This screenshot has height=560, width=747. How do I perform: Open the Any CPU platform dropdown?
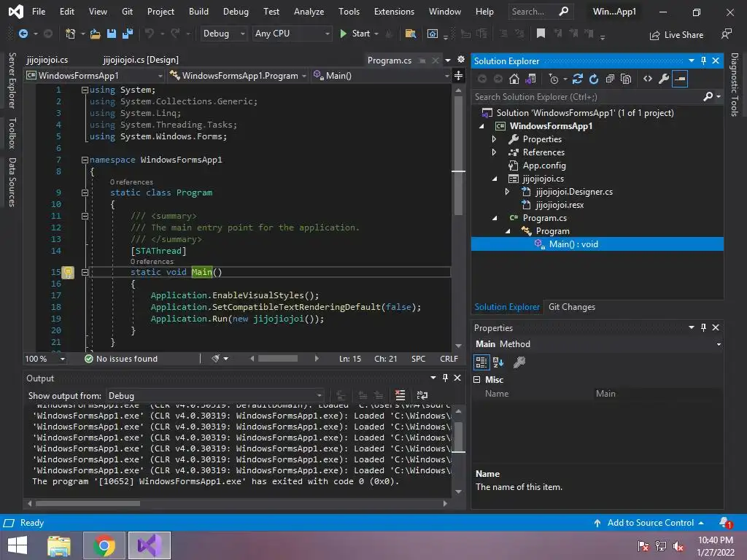point(292,34)
